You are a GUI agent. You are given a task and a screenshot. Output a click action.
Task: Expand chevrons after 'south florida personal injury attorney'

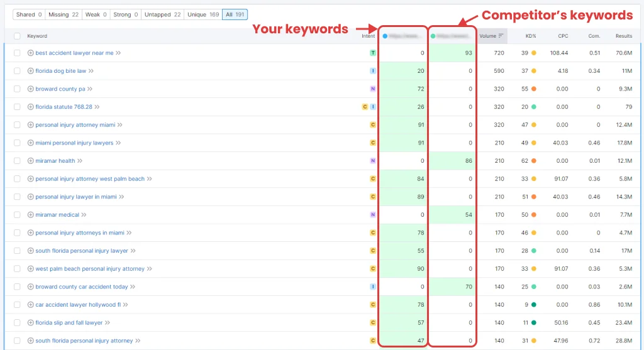pos(138,341)
